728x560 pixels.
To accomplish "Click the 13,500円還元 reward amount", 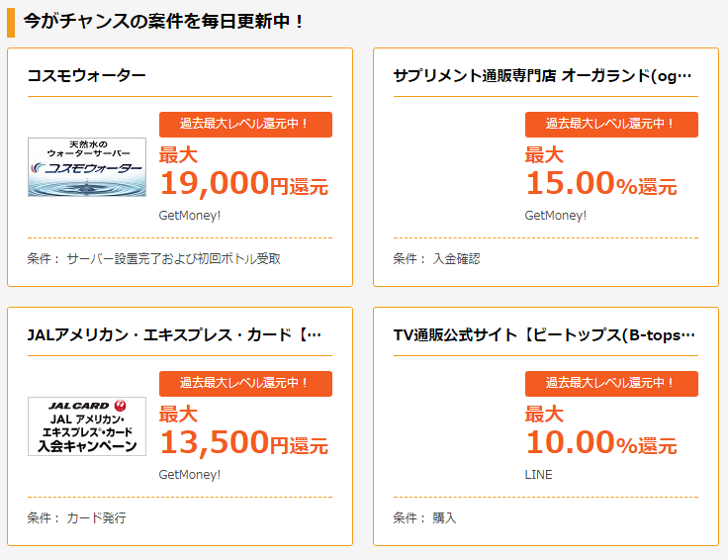I will (x=243, y=442).
